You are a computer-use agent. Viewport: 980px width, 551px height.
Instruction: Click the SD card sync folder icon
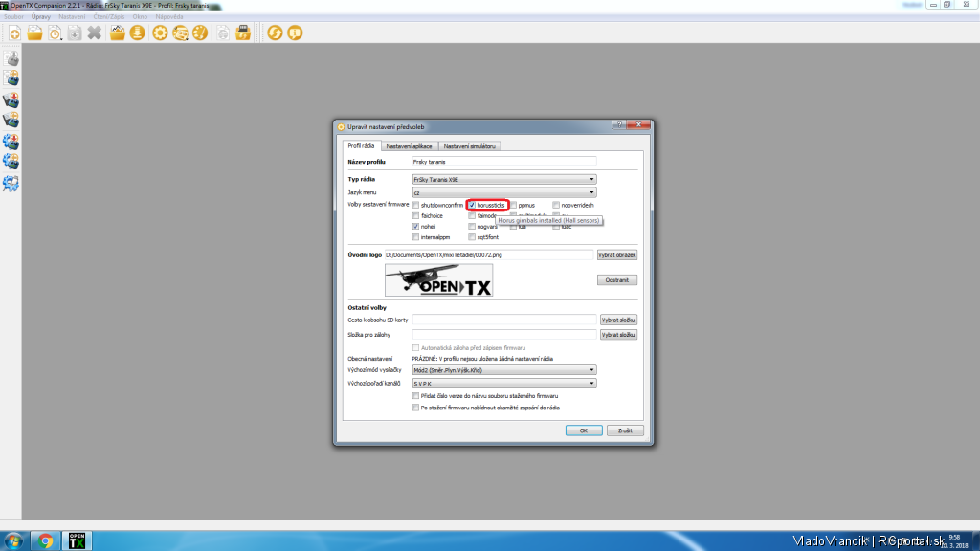click(243, 33)
